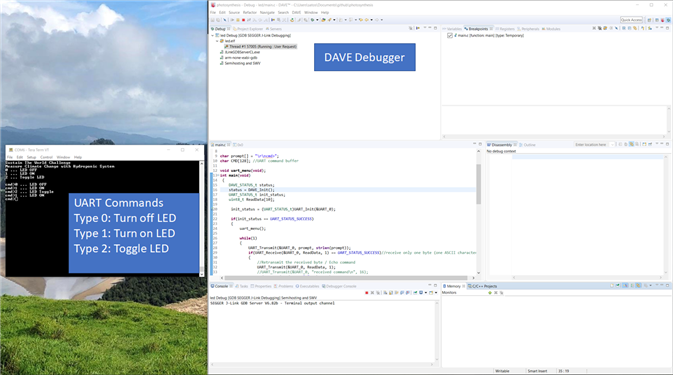Click green Add Memory Monitor plus icon
The height and width of the screenshot is (375, 673).
[490, 293]
